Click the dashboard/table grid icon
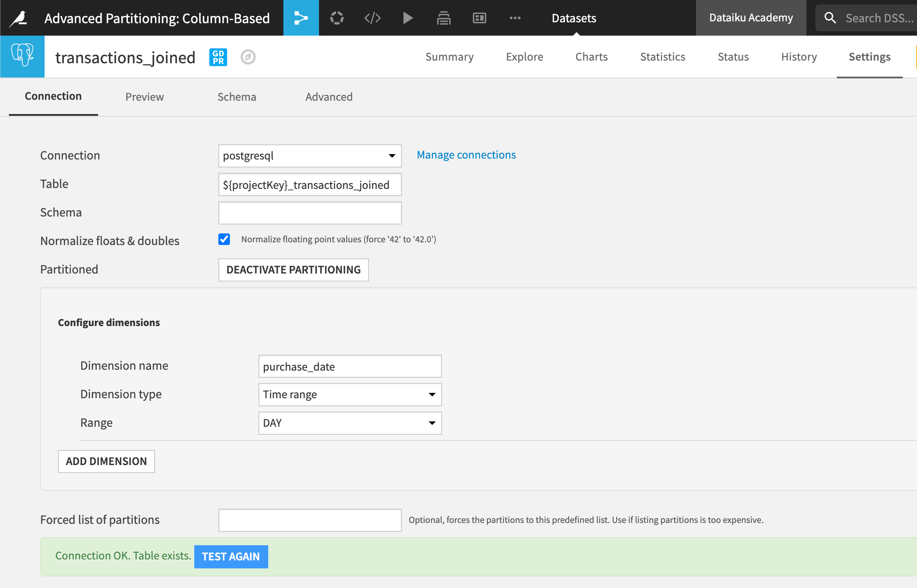This screenshot has width=917, height=588. click(x=480, y=18)
